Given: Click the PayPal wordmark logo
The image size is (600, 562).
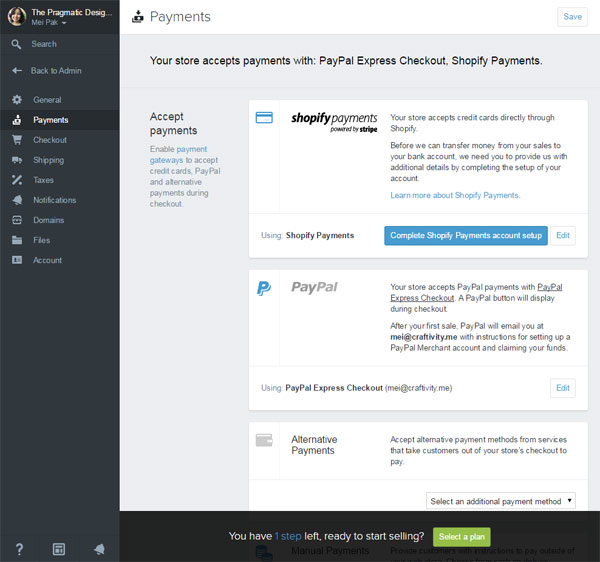Looking at the screenshot, I should pyautogui.click(x=314, y=287).
